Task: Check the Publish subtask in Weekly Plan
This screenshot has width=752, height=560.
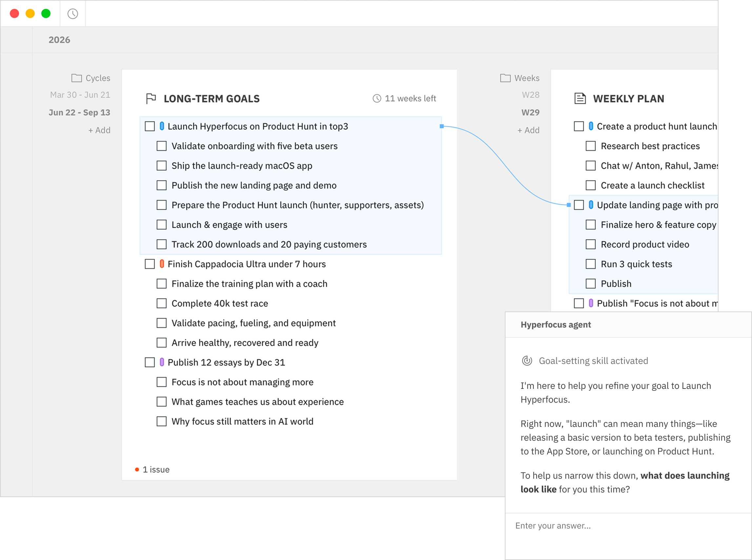Action: [591, 283]
